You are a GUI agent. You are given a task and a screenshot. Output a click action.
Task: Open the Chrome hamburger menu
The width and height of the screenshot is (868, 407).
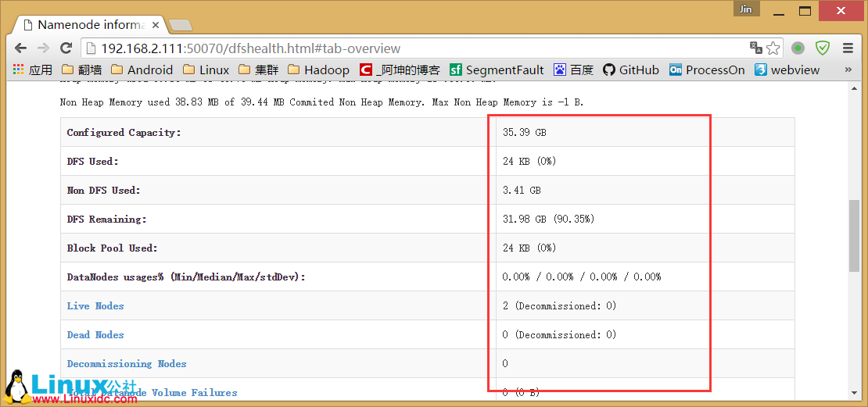(848, 48)
